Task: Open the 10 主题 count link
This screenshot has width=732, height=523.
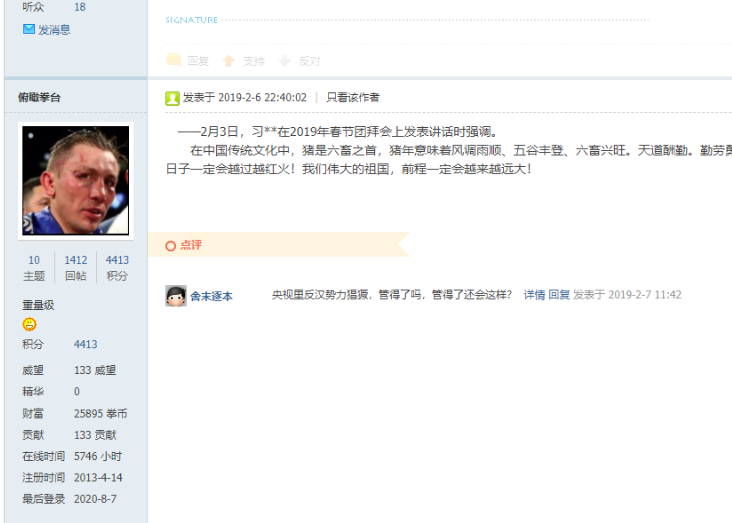Action: pos(34,268)
